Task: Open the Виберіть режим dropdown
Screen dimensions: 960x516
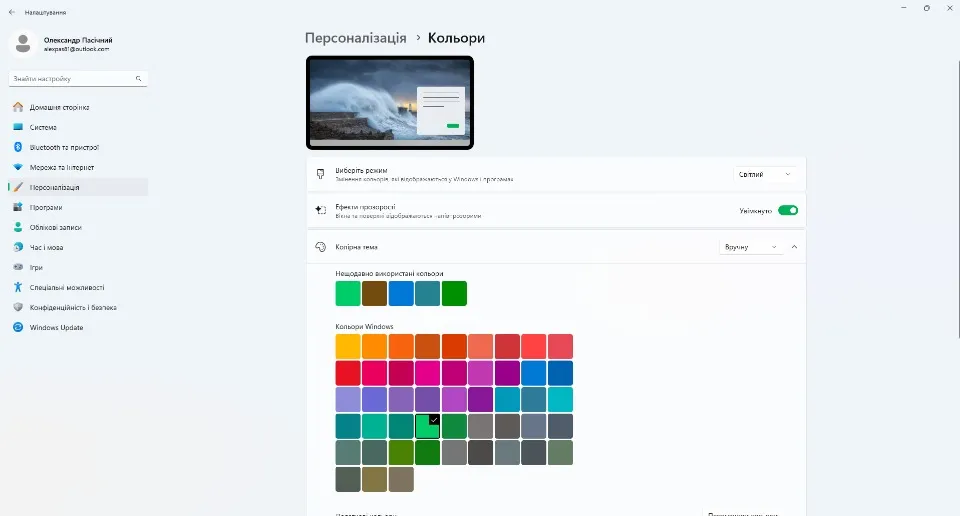Action: [x=765, y=174]
